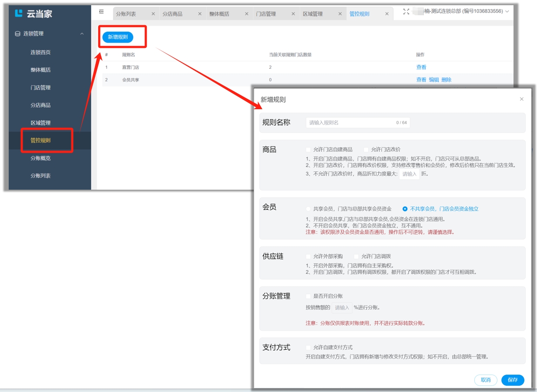Image resolution: width=537 pixels, height=392 pixels.
Task: Click the 新增规则 button
Action: (117, 37)
